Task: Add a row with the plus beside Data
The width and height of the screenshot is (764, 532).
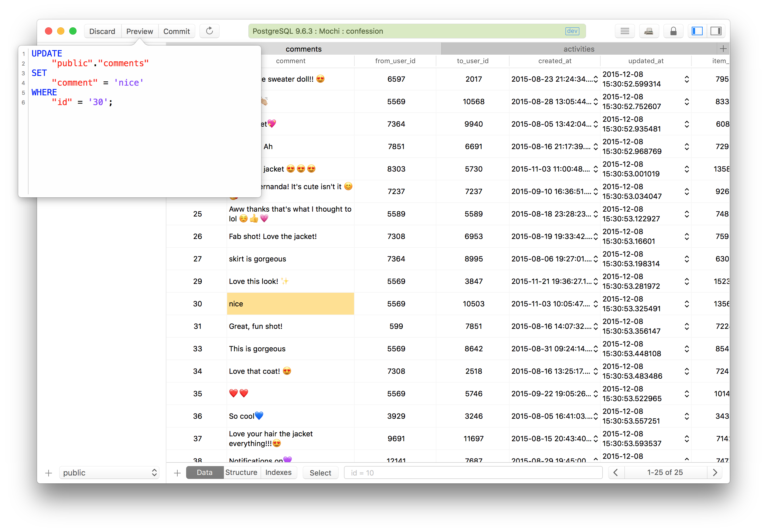Action: [x=177, y=473]
